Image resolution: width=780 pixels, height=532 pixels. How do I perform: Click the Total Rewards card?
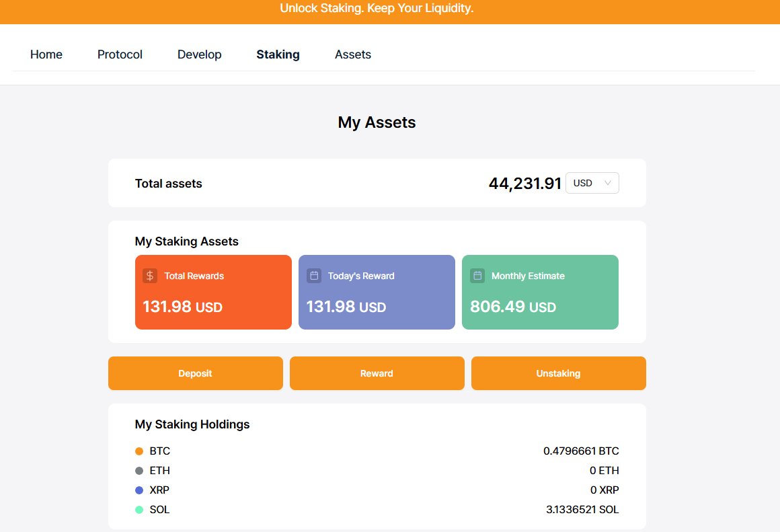pos(213,292)
